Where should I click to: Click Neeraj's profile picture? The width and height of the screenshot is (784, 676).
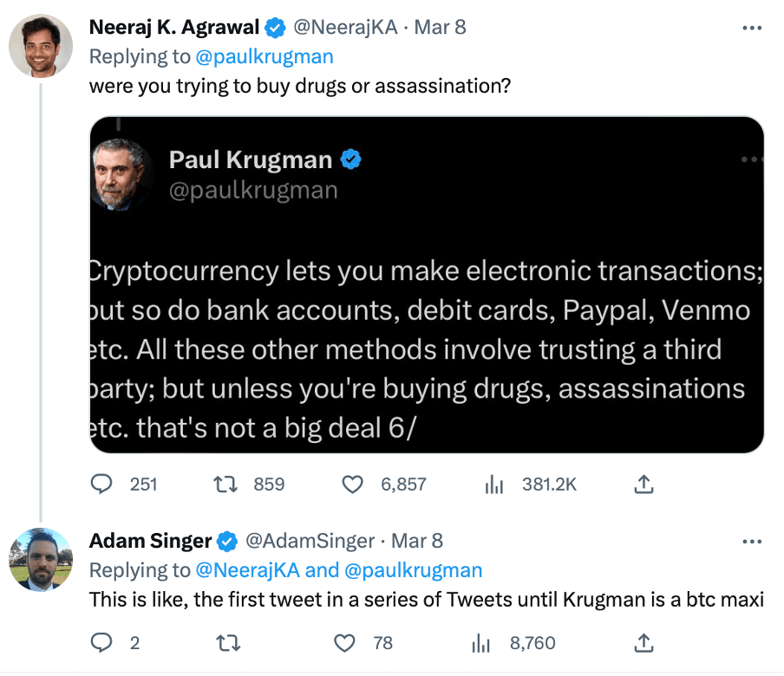39,47
